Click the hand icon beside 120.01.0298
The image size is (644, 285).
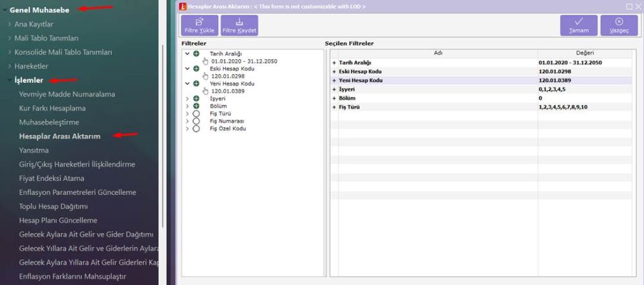pos(205,76)
